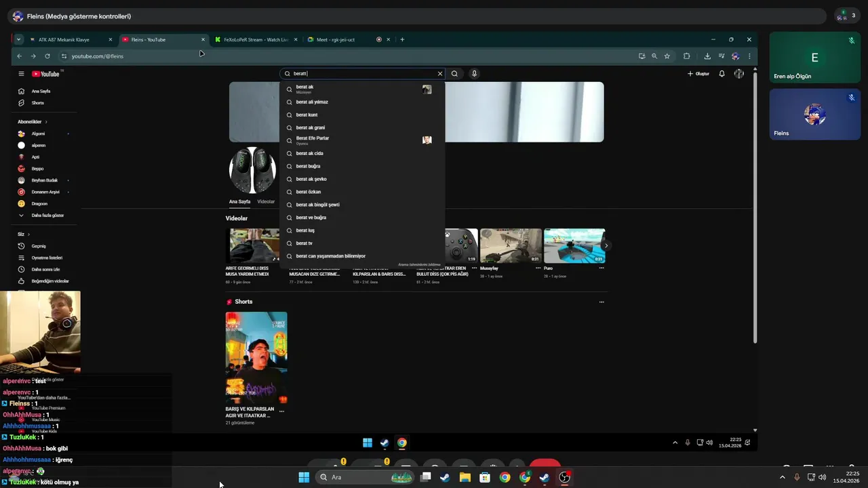Image resolution: width=868 pixels, height=488 pixels.
Task: Open participants count at top right
Action: click(846, 16)
